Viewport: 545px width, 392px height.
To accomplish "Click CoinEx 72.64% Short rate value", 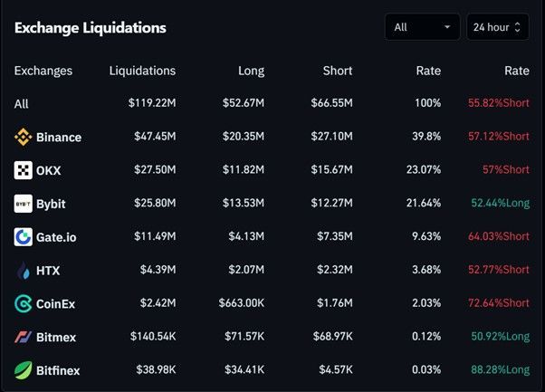I will pos(499,303).
